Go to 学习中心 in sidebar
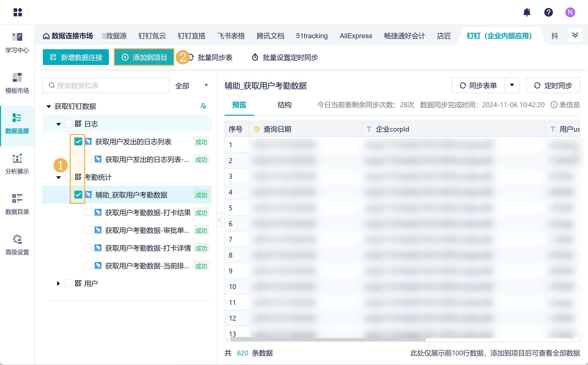The width and height of the screenshot is (588, 365). pyautogui.click(x=17, y=43)
